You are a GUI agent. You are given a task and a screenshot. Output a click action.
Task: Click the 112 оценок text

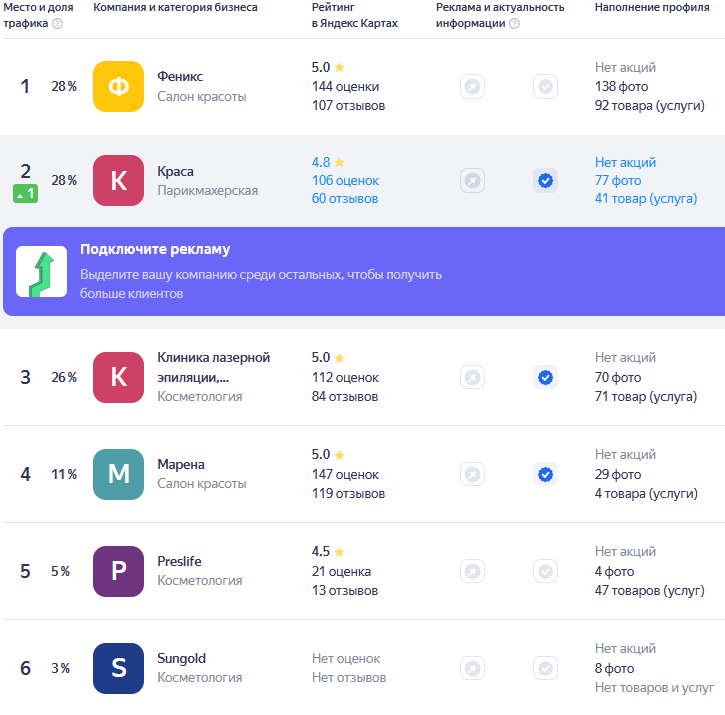point(345,377)
